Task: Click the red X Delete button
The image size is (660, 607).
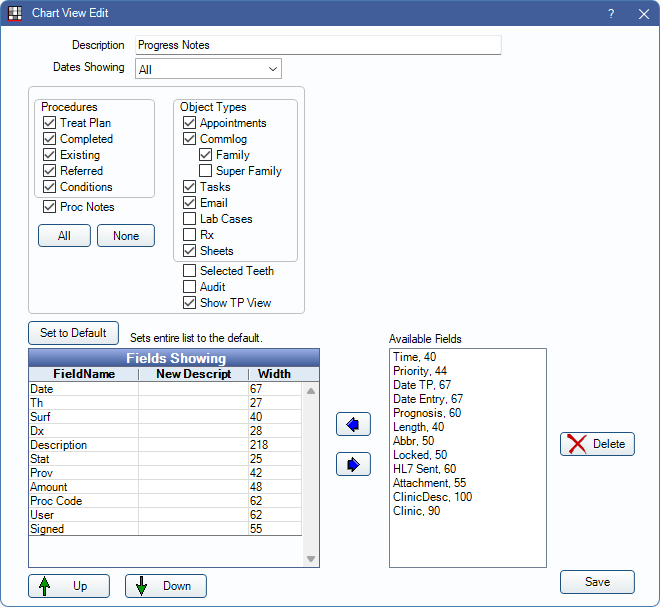Action: pyautogui.click(x=597, y=444)
